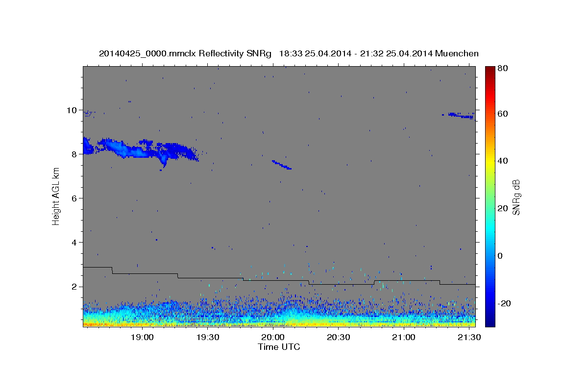Click the height tick label 6
This screenshot has width=588, height=392.
[x=74, y=198]
